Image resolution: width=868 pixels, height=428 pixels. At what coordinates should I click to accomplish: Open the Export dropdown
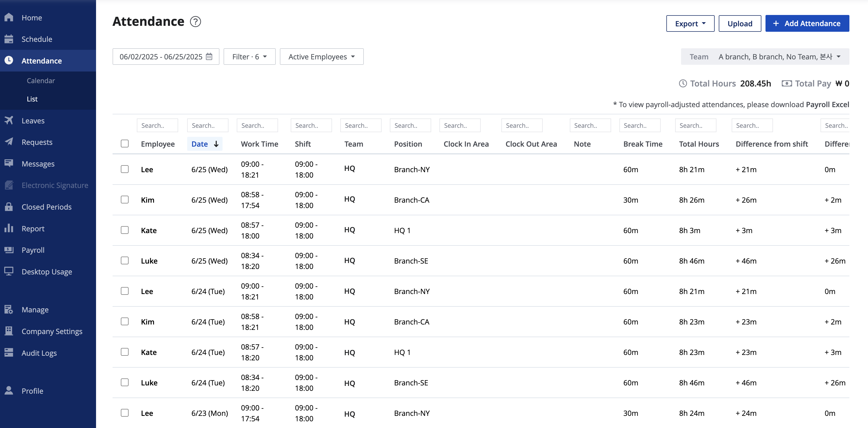tap(690, 23)
